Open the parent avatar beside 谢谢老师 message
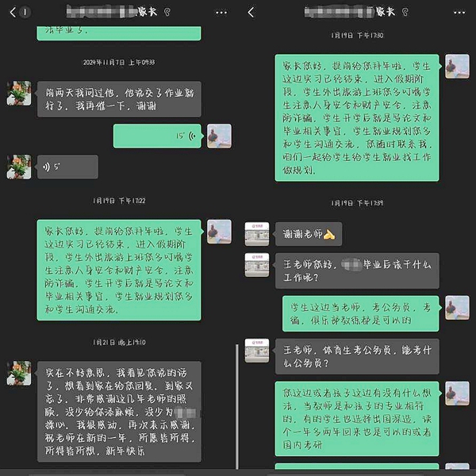This screenshot has width=476, height=476. click(x=257, y=234)
